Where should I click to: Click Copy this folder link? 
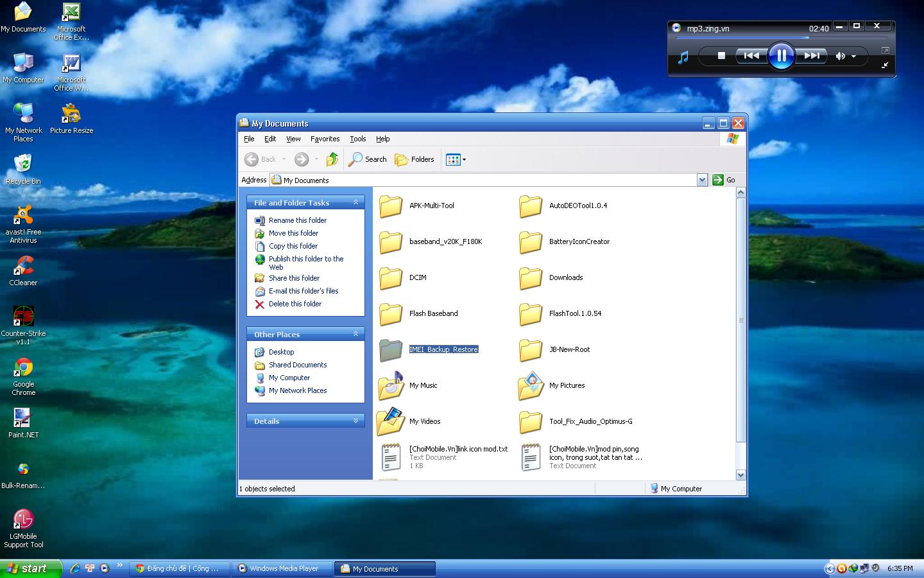pyautogui.click(x=293, y=246)
